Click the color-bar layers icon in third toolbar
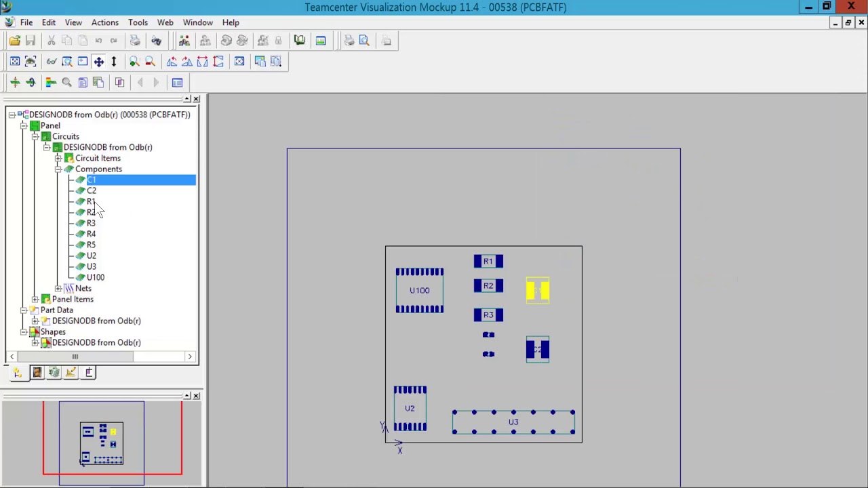Screen dimensions: 868x488 pyautogui.click(x=51, y=83)
